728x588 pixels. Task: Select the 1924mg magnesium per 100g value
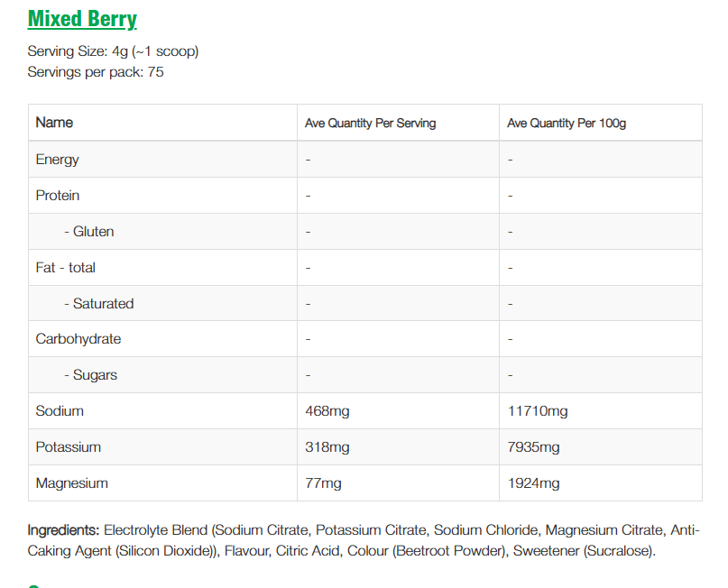click(533, 483)
